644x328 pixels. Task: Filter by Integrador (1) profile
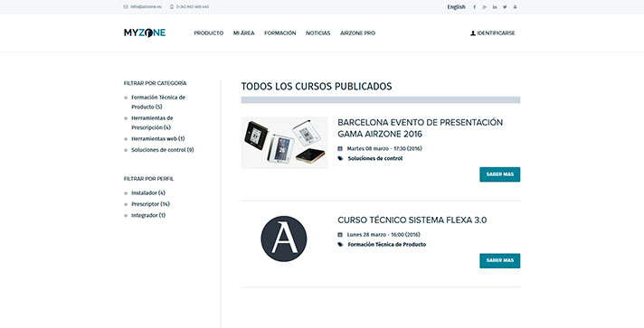click(147, 215)
